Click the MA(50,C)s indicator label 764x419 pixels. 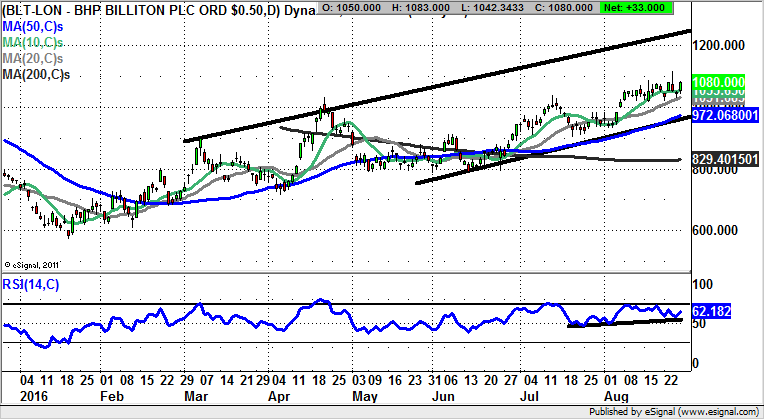coord(34,24)
